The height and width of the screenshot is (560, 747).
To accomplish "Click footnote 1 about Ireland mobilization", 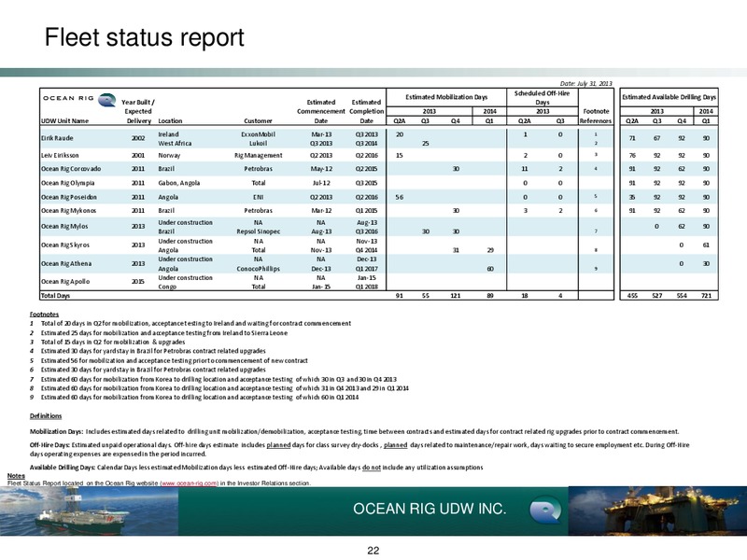I will (x=190, y=323).
